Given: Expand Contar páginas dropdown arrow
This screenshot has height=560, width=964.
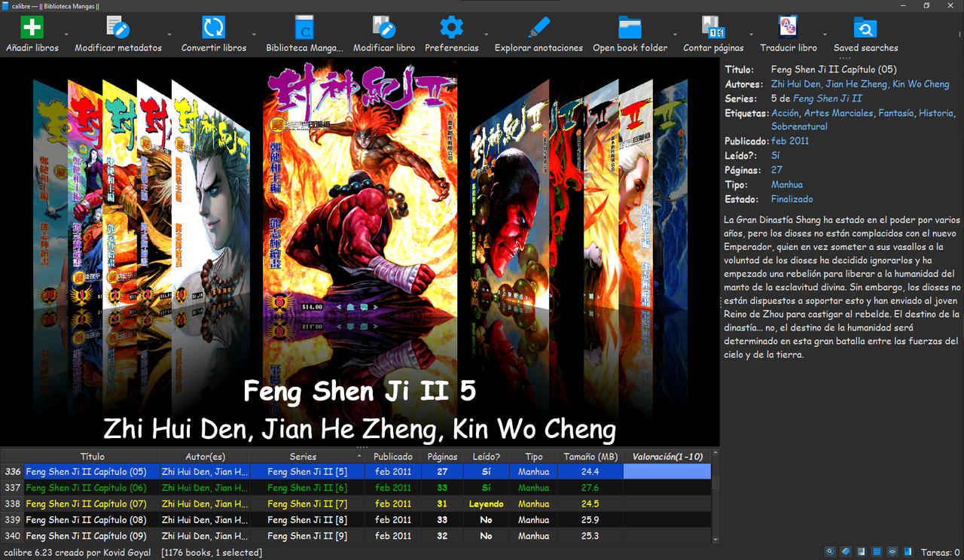Looking at the screenshot, I should 752,35.
